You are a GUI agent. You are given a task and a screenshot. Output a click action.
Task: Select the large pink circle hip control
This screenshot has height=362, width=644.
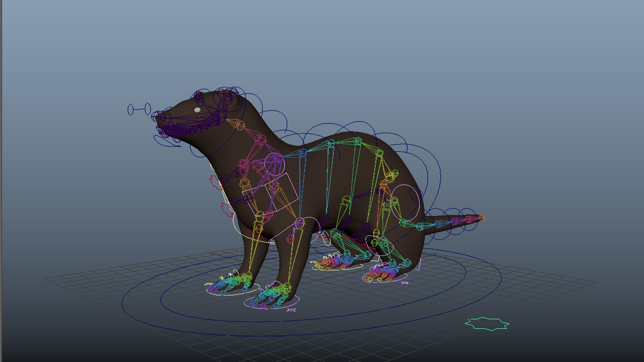click(405, 202)
